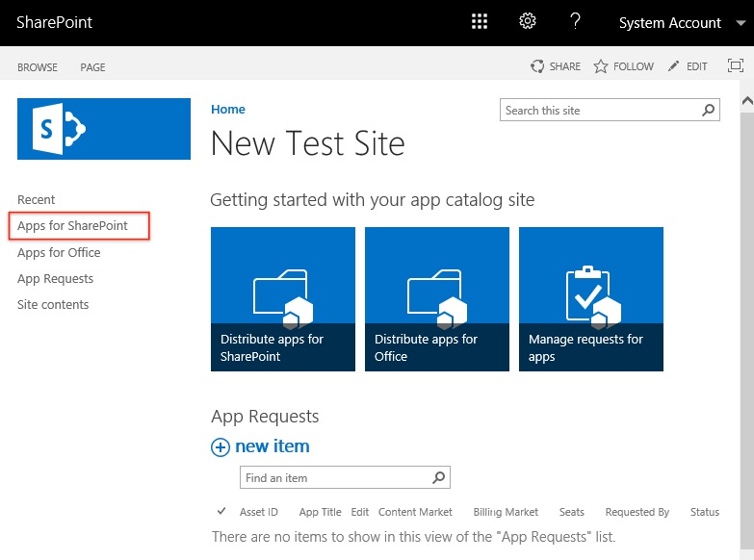Open System Account user menu
The image size is (754, 560).
670,22
